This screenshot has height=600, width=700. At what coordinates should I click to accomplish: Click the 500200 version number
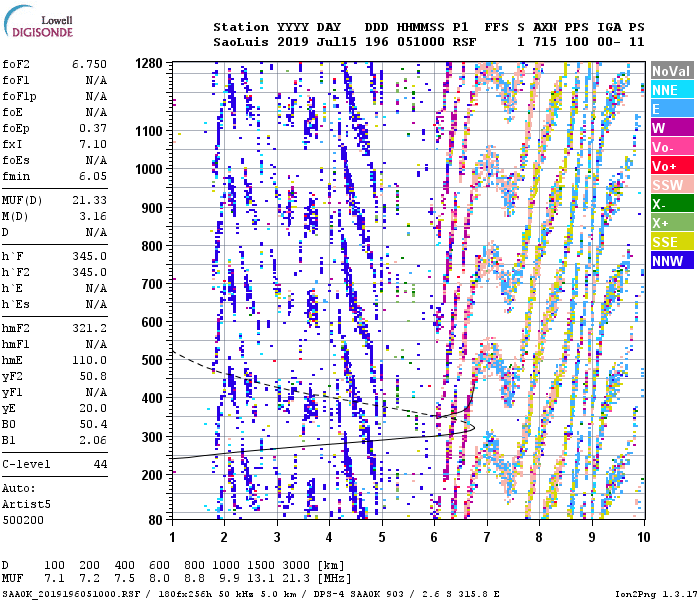(23, 520)
